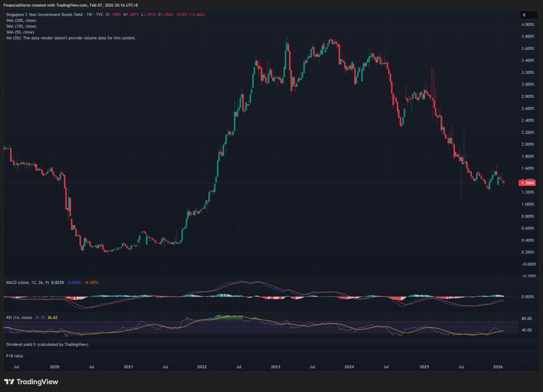543x392 pixels.
Task: Click the 2022 label on time axis
Action: [202, 367]
